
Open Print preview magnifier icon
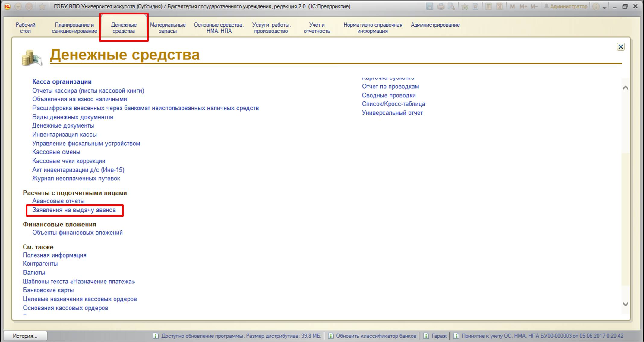click(451, 6)
